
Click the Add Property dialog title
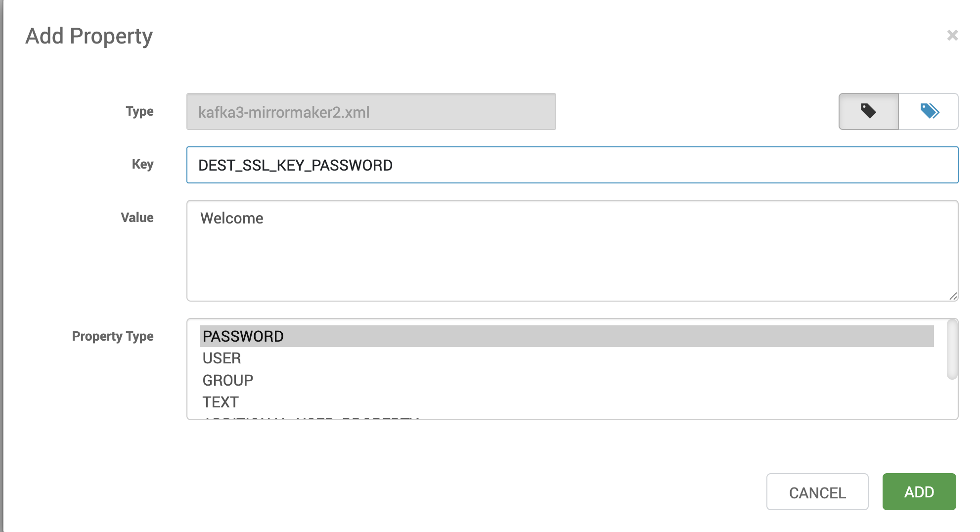[x=89, y=36]
